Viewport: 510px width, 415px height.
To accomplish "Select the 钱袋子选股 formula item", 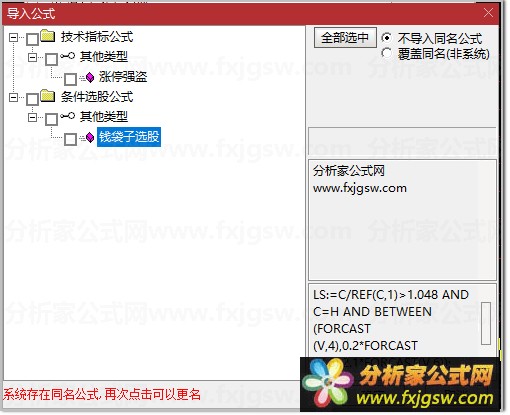I will (129, 137).
